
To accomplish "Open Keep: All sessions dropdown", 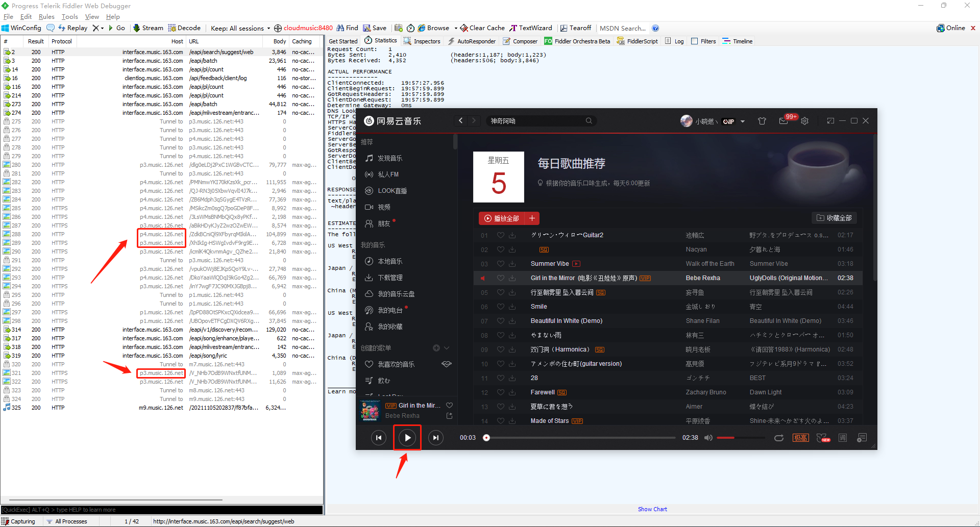I will point(240,28).
